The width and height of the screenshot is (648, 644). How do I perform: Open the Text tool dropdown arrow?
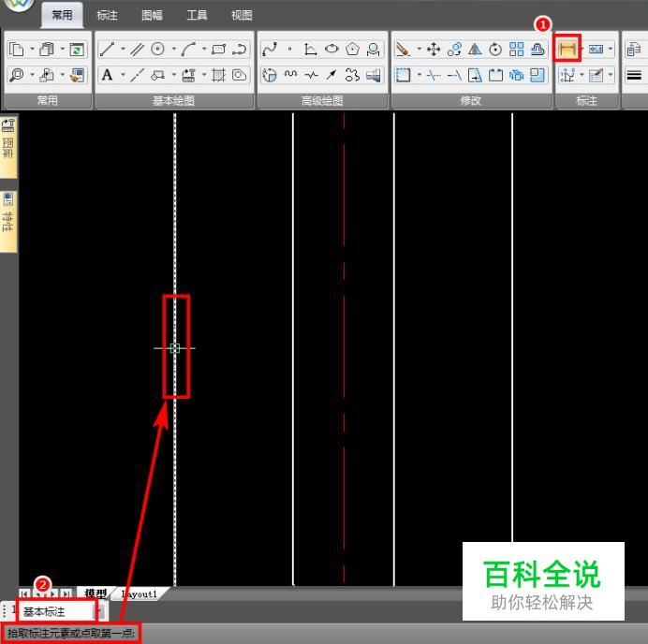point(123,75)
